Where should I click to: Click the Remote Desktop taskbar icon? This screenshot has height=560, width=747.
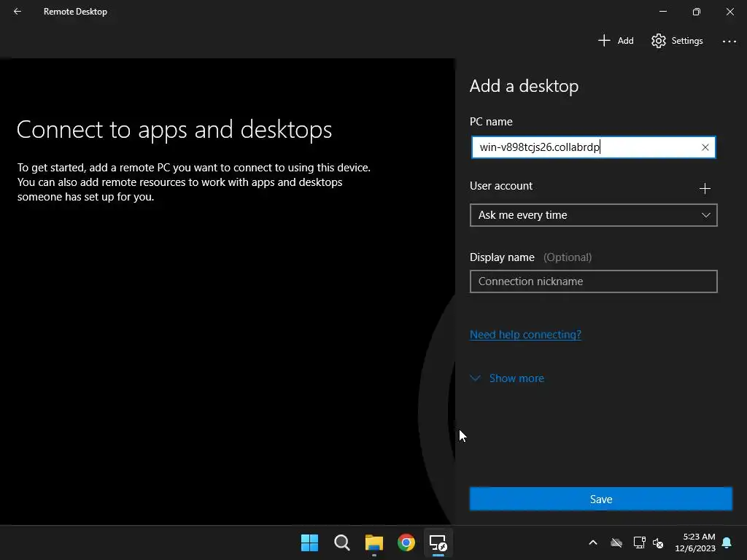pyautogui.click(x=438, y=542)
